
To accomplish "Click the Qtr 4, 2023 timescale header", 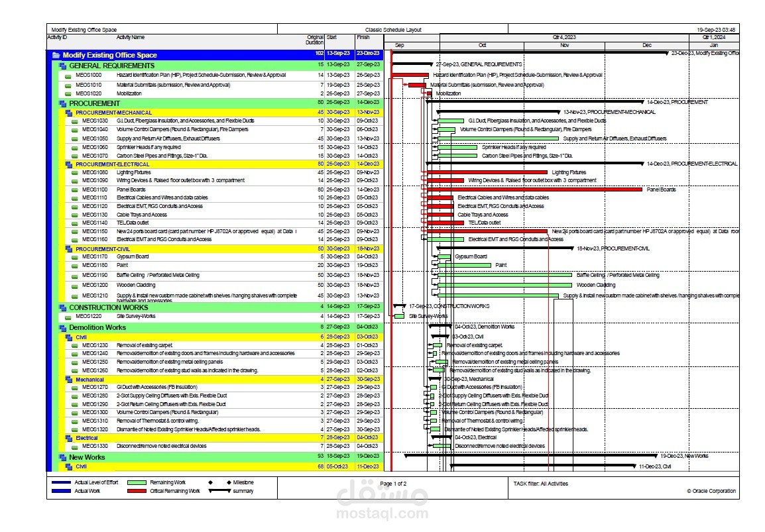I will [565, 37].
